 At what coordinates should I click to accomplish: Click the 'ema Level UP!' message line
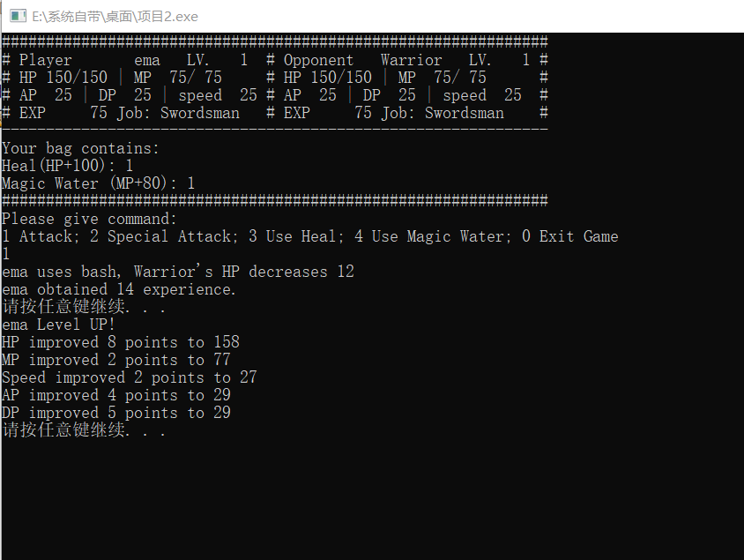pyautogui.click(x=58, y=325)
